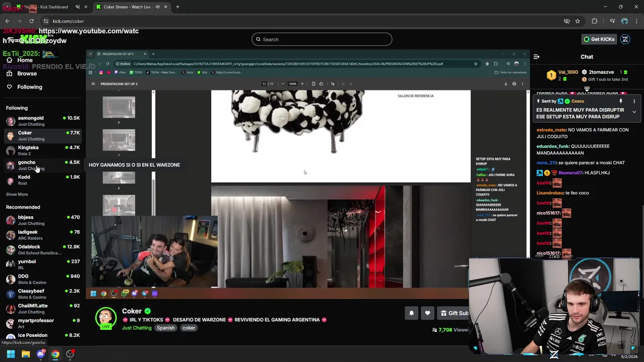Open bbjess recommended channel

coord(43,220)
